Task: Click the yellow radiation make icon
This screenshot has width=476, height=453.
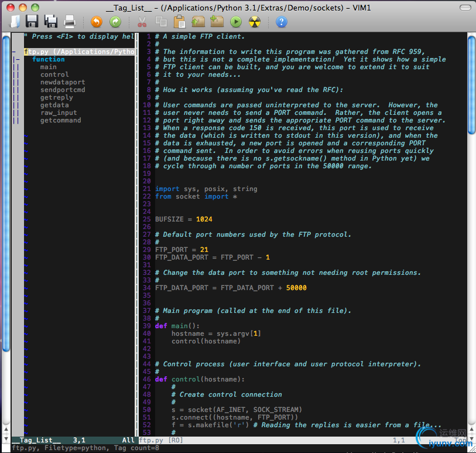Action: pyautogui.click(x=255, y=22)
